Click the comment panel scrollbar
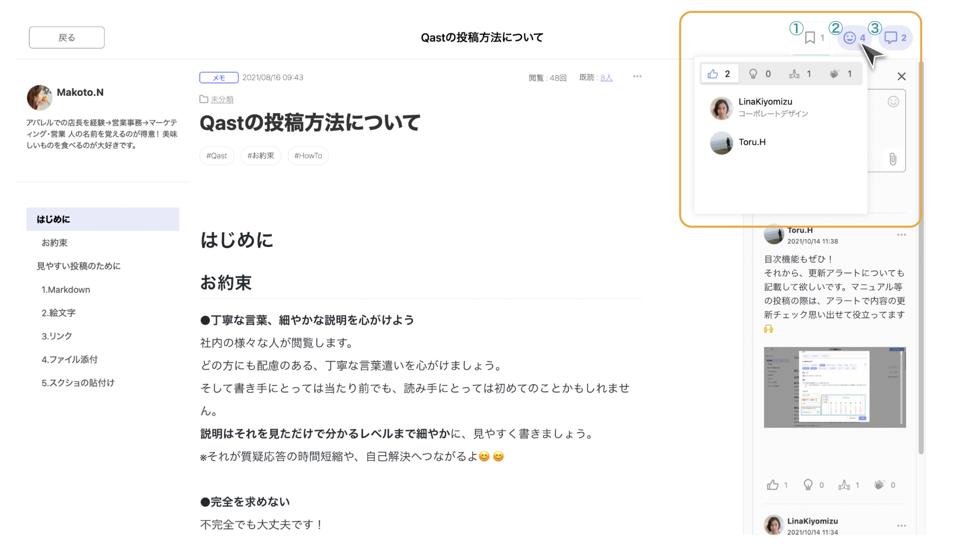 coord(921,258)
